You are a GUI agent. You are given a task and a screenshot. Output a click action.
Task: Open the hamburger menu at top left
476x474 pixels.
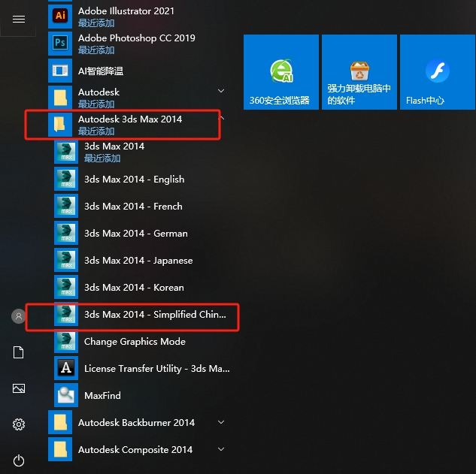point(19,20)
